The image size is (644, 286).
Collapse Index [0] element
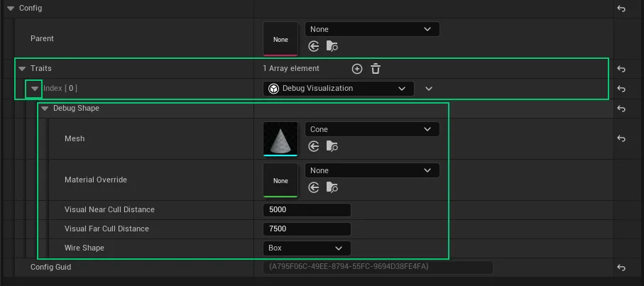point(34,89)
